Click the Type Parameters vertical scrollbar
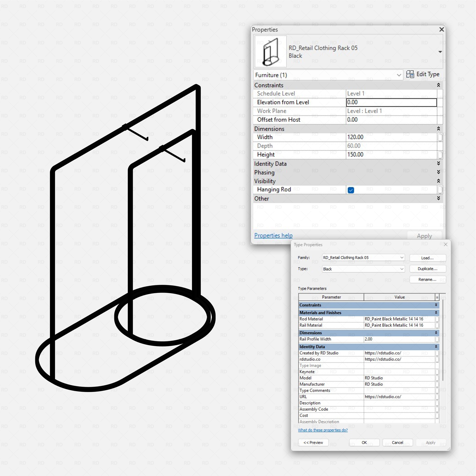The height and width of the screenshot is (476, 476). [443, 340]
